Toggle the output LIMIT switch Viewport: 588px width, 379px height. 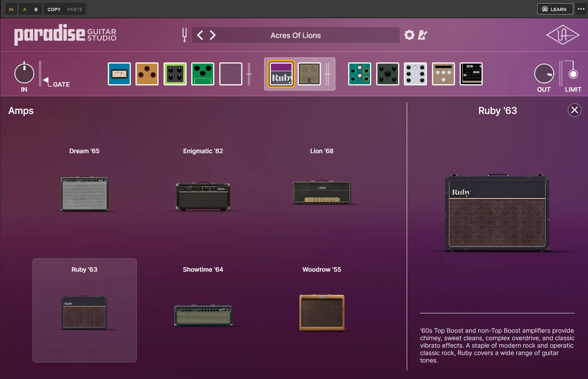[x=573, y=74]
